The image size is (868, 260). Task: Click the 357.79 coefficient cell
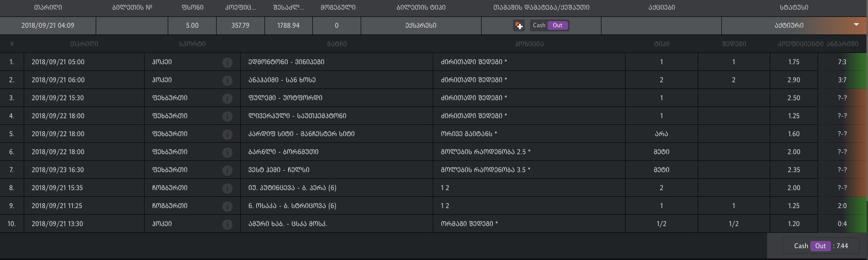click(240, 26)
